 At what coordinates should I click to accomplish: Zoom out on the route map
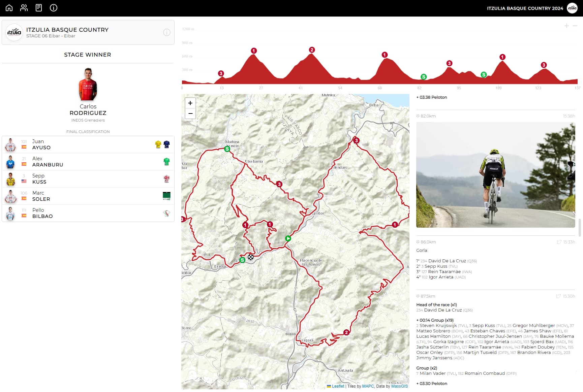(190, 113)
